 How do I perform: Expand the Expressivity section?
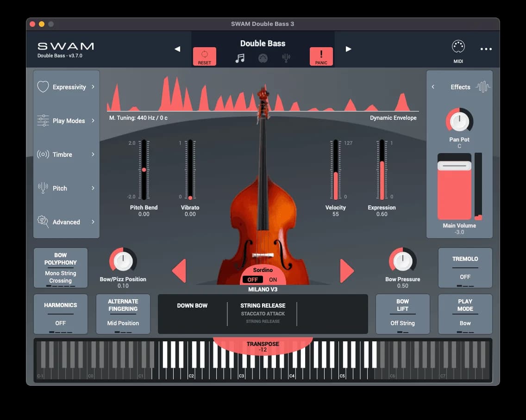(66, 87)
